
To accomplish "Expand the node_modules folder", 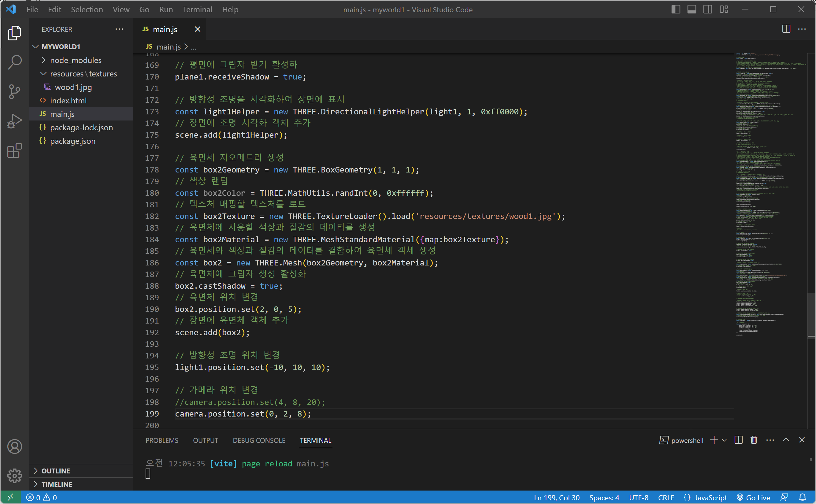I will pos(76,60).
